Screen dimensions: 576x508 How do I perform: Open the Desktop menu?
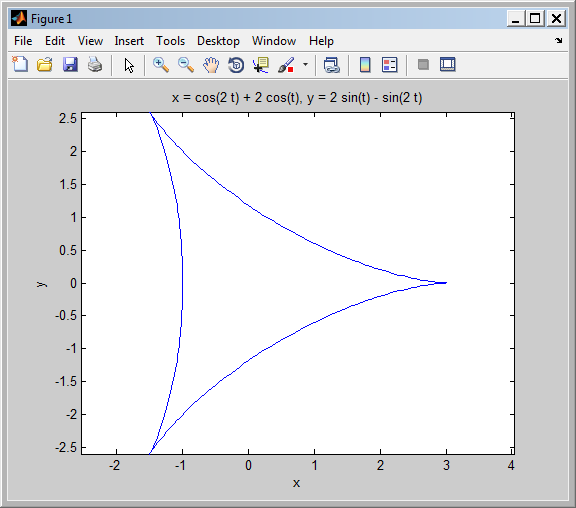[218, 41]
